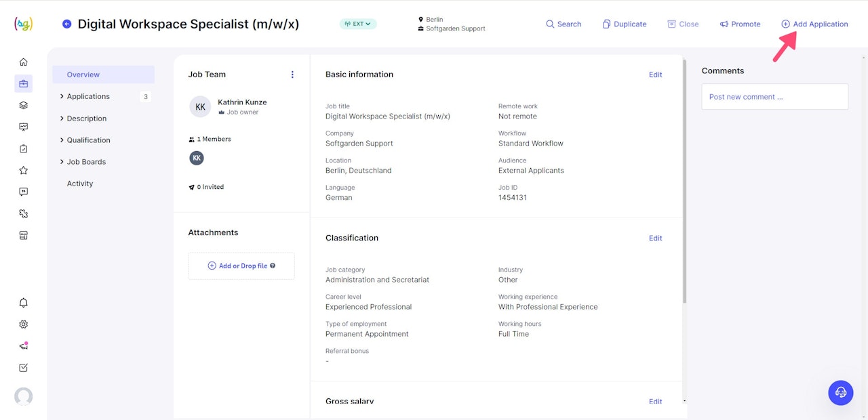
Task: Click the blue back arrow beside job title
Action: tap(66, 24)
